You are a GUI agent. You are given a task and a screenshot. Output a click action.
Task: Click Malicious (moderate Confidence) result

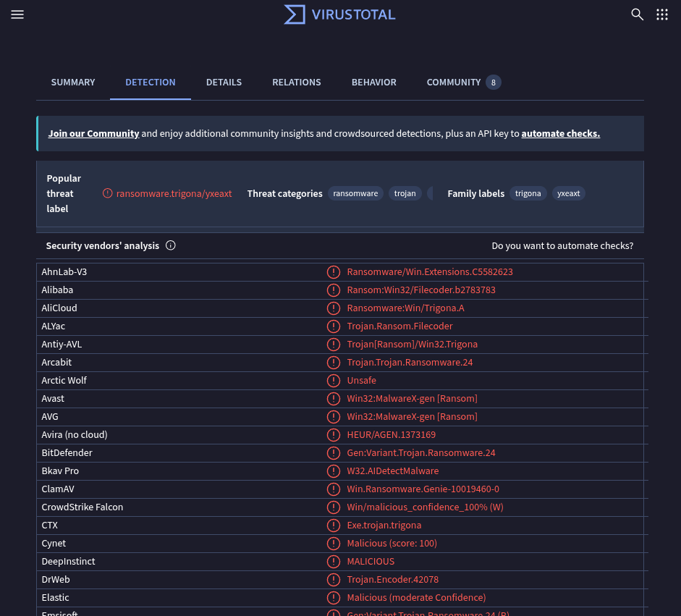[416, 598]
